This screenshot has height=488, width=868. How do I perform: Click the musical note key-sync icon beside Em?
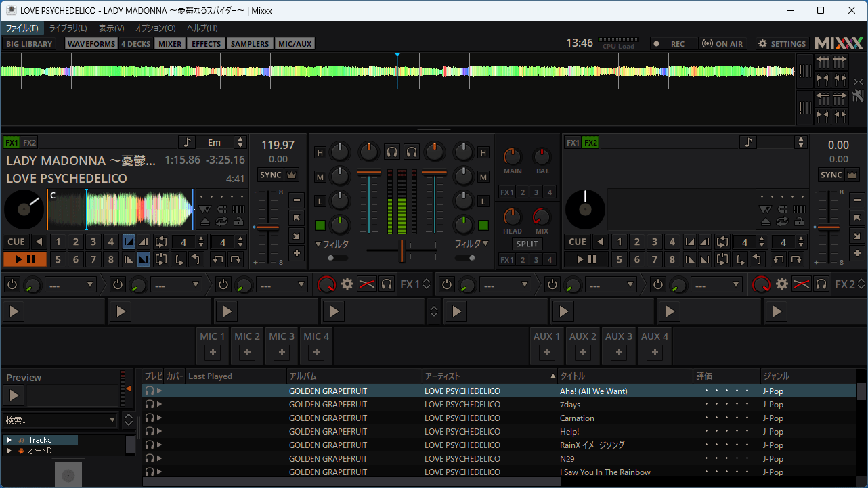[187, 142]
